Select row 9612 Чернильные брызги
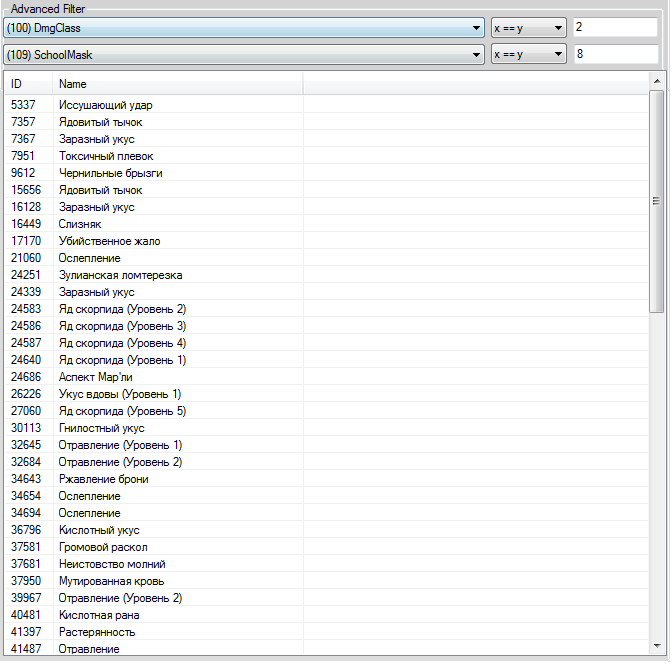The image size is (672, 667). pos(110,173)
